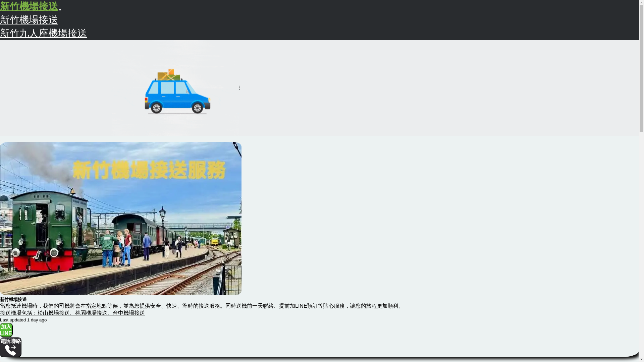644x362 pixels.
Task: Open the green 新竹機場接送 title link
Action: click(x=29, y=6)
